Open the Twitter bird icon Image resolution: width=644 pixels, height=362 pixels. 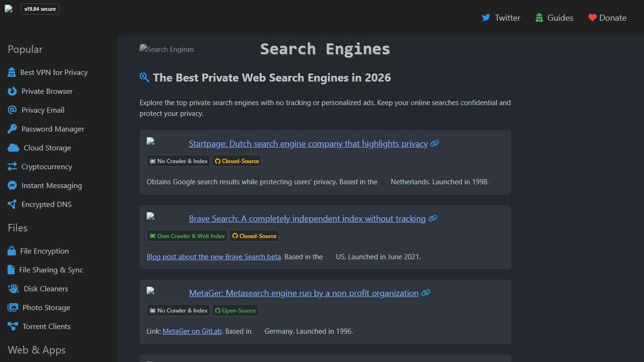click(x=486, y=17)
